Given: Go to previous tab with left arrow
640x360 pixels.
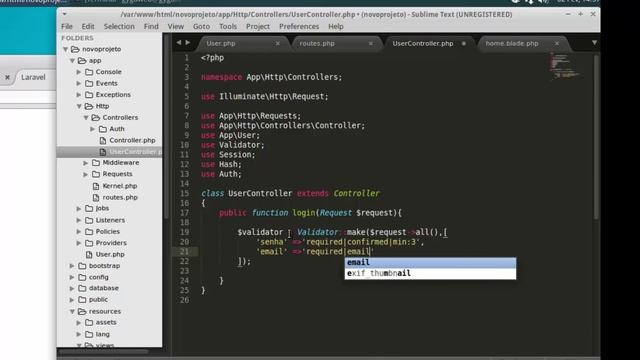Looking at the screenshot, I should coord(178,42).
